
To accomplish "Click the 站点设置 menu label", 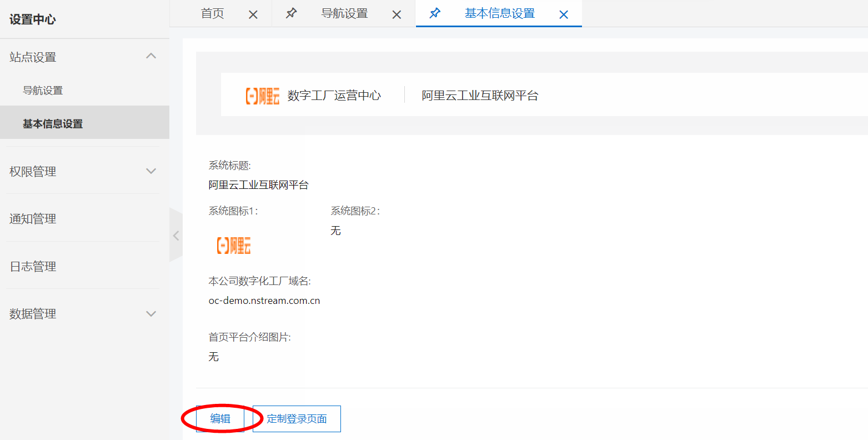I will (x=33, y=57).
